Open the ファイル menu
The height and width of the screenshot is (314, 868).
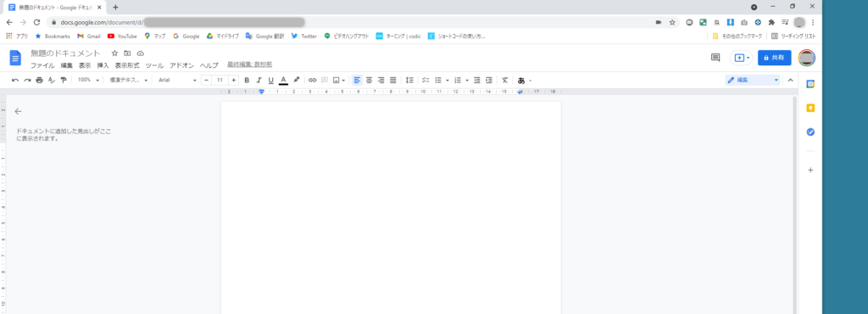coord(42,65)
